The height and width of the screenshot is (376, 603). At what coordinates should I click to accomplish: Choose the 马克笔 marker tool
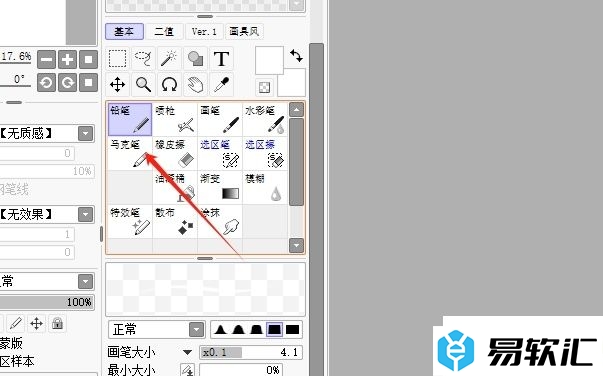click(x=130, y=153)
